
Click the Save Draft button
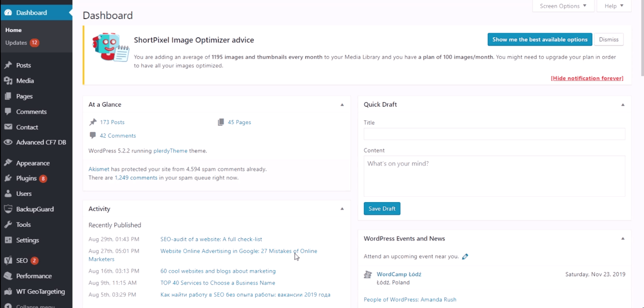382,209
